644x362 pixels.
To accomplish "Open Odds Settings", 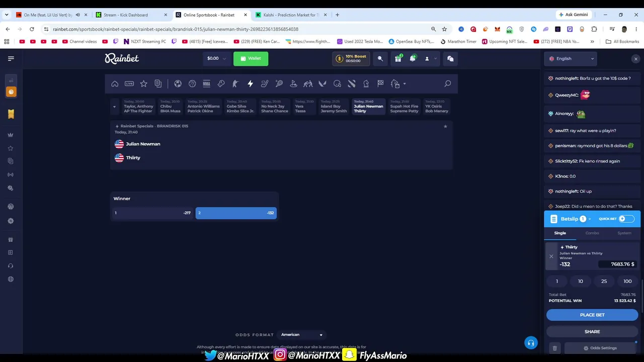I will point(600,348).
